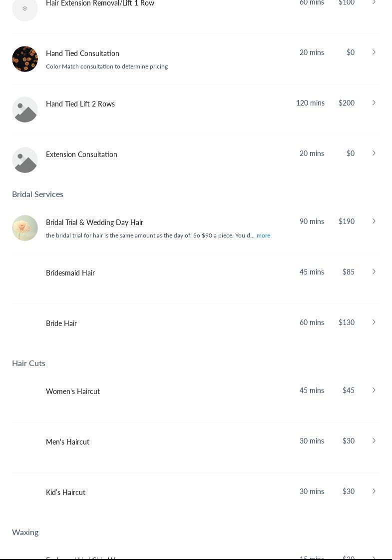Open Bridal Trial & Wedding Day Hair thumbnail
Image resolution: width=392 pixels, height=560 pixels.
(25, 228)
